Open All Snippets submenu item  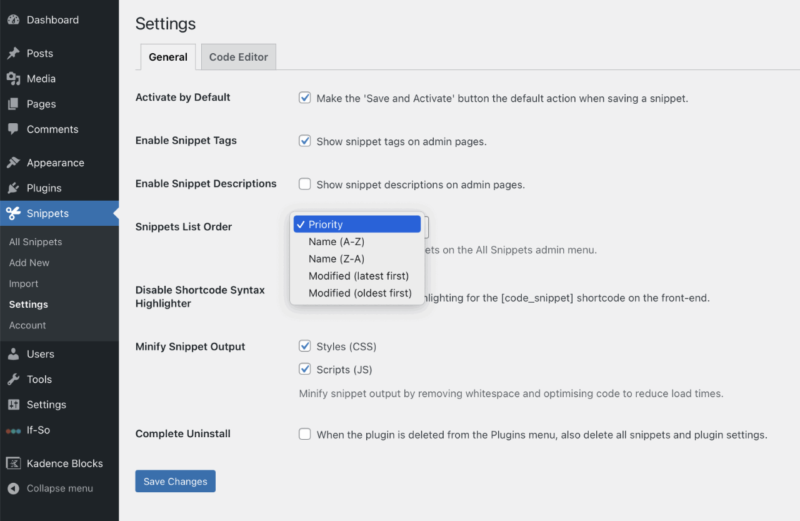(35, 242)
